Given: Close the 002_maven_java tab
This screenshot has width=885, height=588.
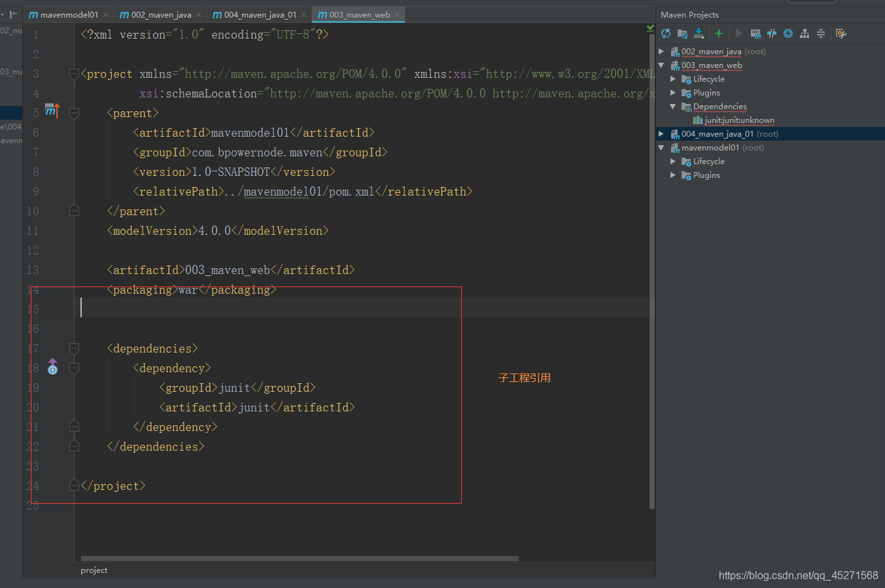Looking at the screenshot, I should point(198,14).
